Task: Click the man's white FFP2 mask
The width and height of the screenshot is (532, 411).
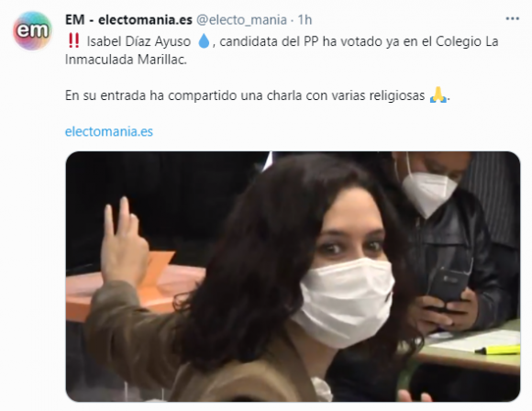Action: coord(427,192)
